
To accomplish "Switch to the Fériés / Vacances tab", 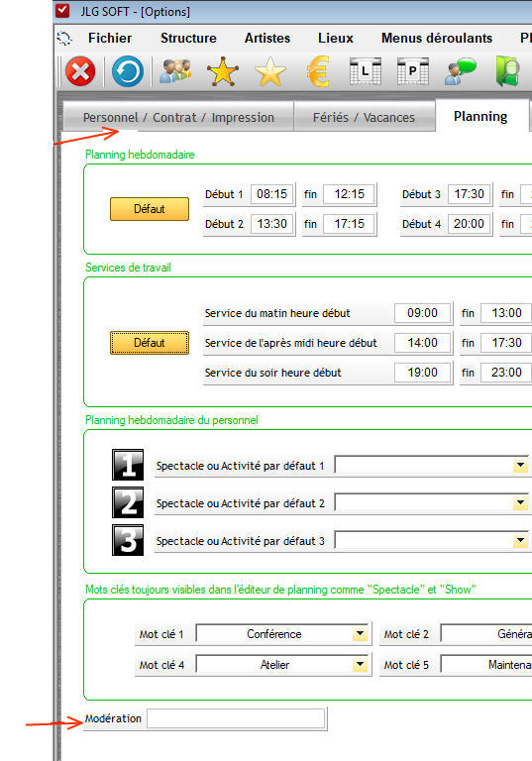I will tap(364, 118).
